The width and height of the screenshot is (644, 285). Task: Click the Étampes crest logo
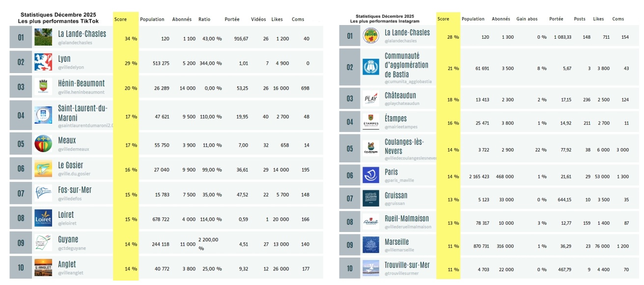371,122
